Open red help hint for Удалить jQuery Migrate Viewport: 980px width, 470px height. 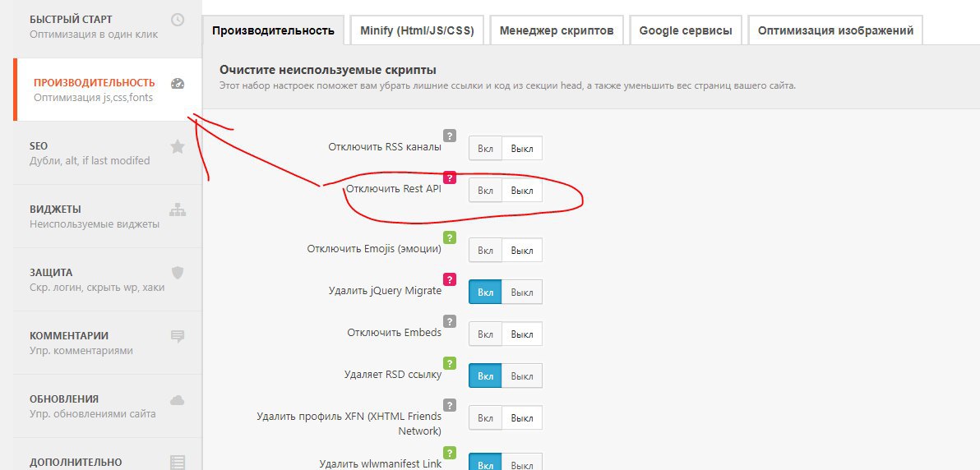(450, 279)
